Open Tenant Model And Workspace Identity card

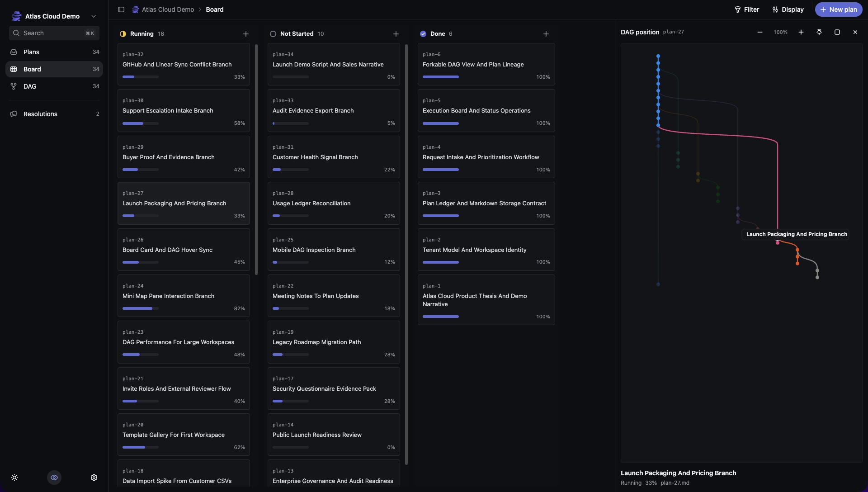click(x=486, y=250)
